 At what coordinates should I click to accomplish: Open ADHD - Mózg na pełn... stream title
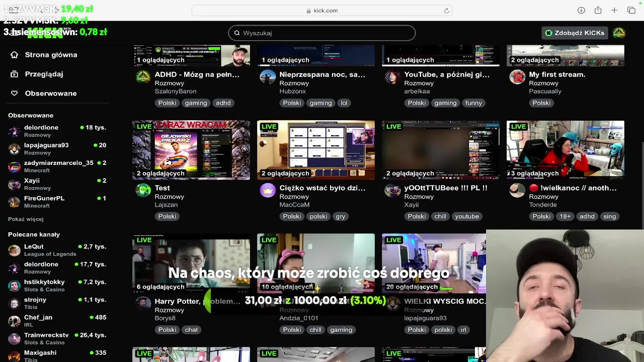[197, 74]
